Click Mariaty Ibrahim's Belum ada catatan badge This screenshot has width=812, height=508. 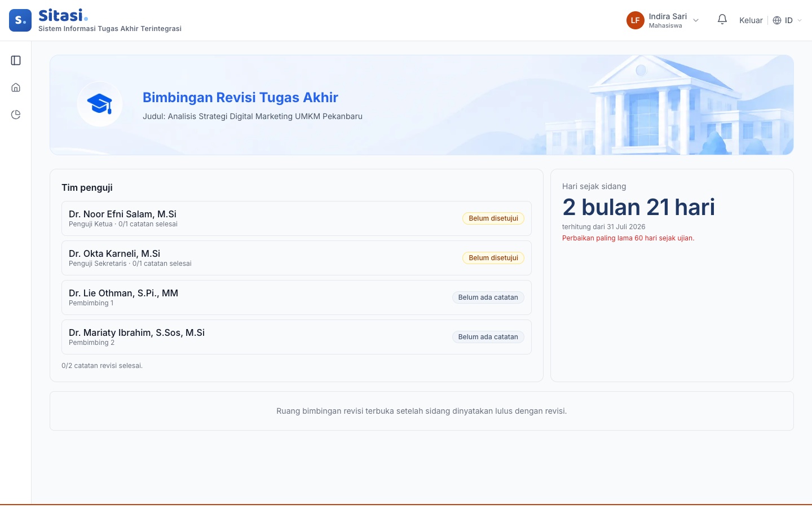click(x=488, y=337)
